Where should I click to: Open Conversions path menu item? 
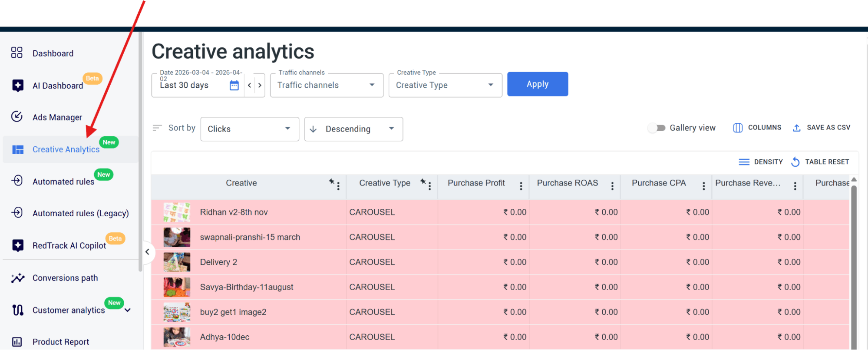(65, 278)
